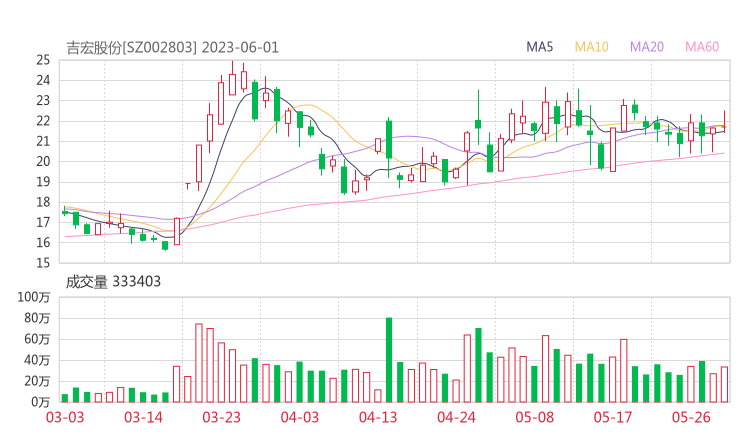740x440 pixels.
Task: Click the 20万 volume axis label
Action: tap(37, 381)
